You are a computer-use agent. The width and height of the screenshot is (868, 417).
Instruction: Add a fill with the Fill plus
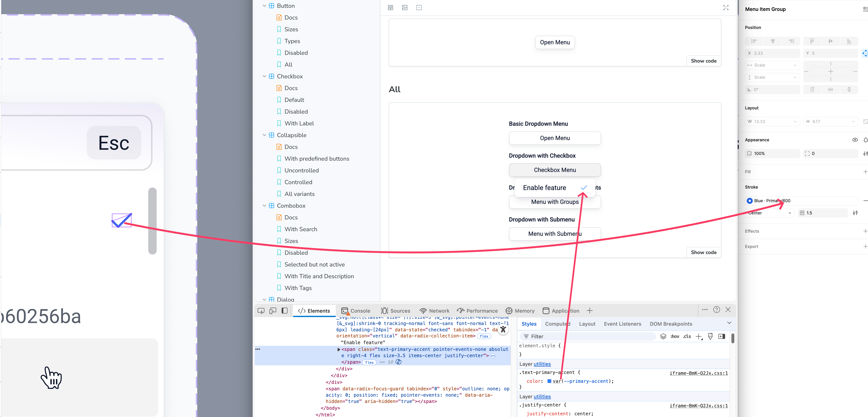pos(865,172)
